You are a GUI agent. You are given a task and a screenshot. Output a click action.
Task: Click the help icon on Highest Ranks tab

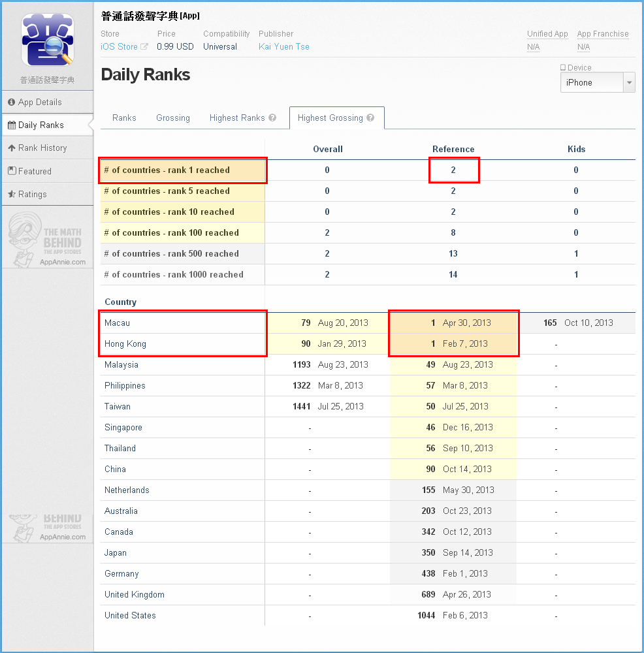[x=272, y=118]
